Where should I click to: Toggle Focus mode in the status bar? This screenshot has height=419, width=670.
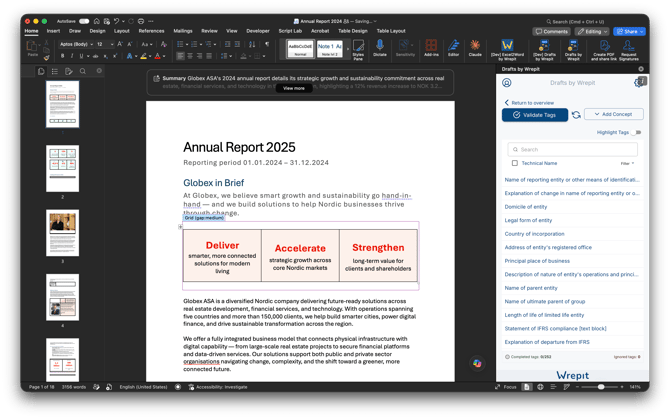point(506,387)
